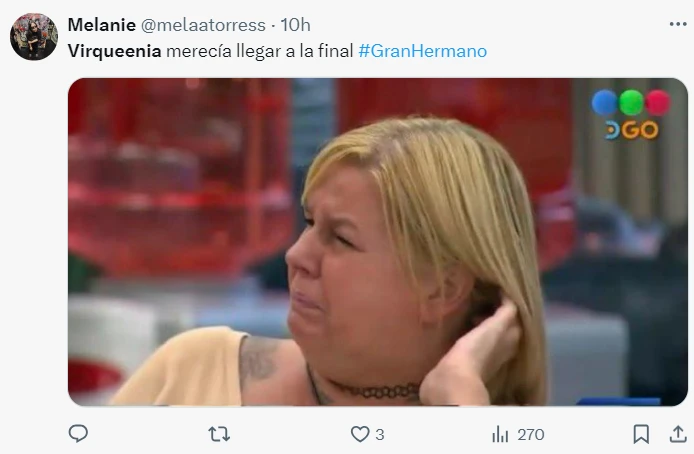Bookmark this tweet

coord(641,434)
